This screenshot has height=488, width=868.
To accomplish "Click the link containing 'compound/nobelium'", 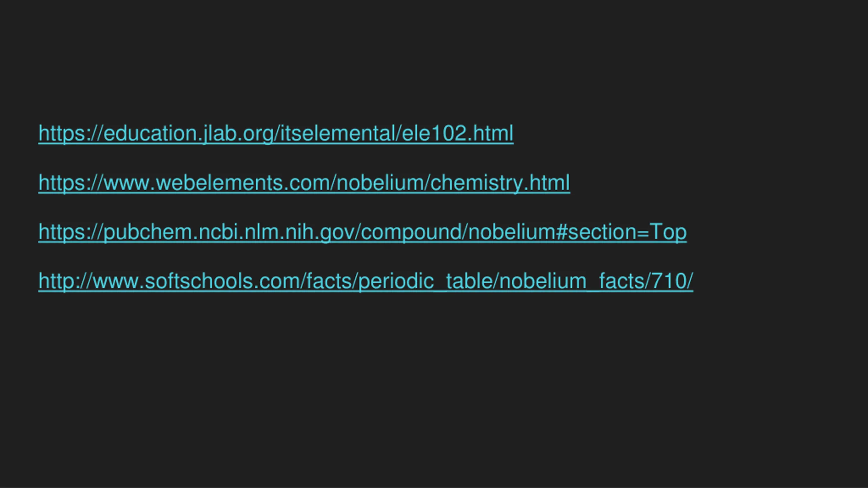I will (362, 232).
